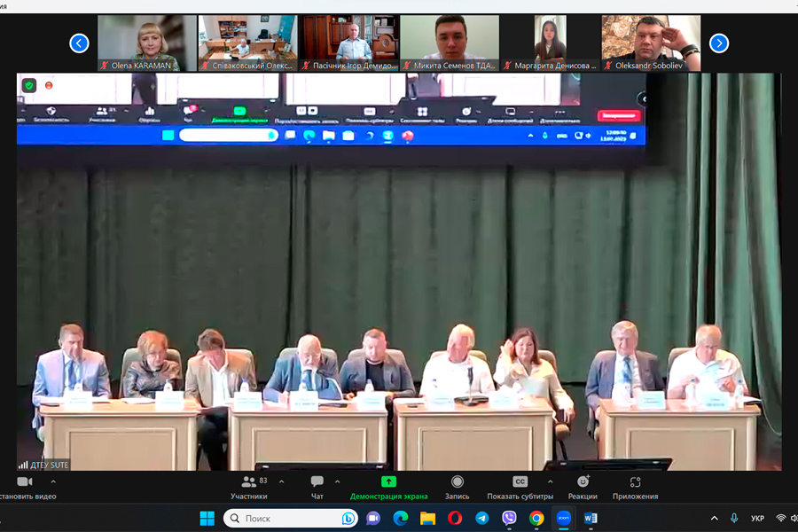Select Oleksandr Soboliev video thumbnail

tap(651, 43)
